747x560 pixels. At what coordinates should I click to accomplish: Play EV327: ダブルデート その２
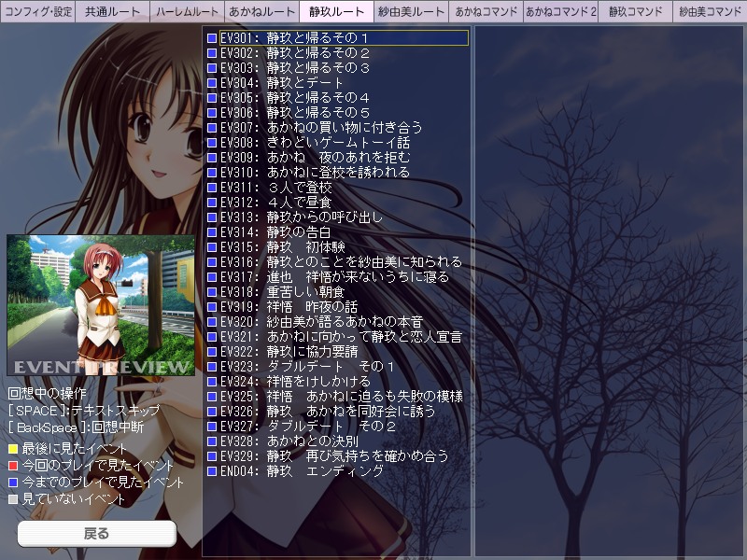tap(308, 427)
